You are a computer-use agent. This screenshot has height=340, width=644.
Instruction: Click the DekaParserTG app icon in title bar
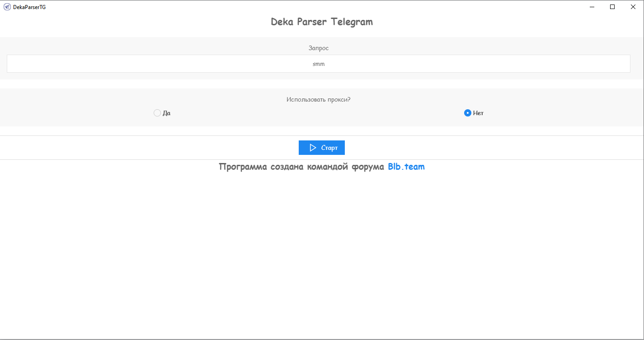(7, 7)
